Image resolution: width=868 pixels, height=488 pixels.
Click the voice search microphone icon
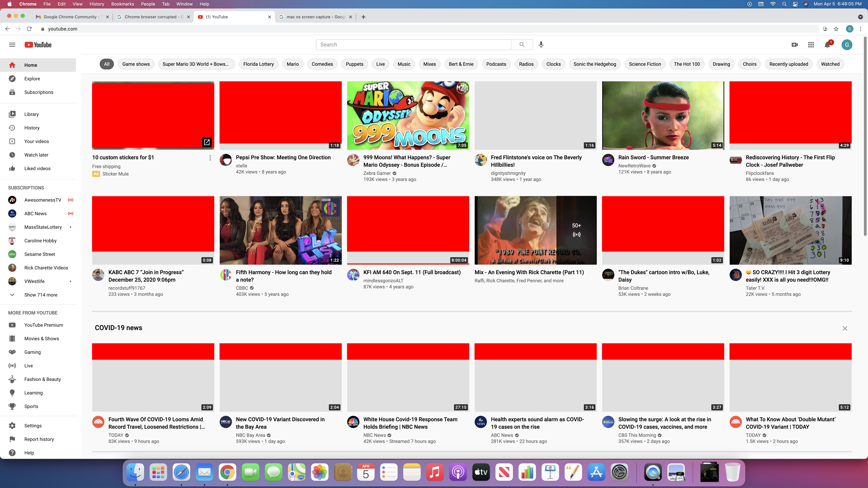coord(541,44)
